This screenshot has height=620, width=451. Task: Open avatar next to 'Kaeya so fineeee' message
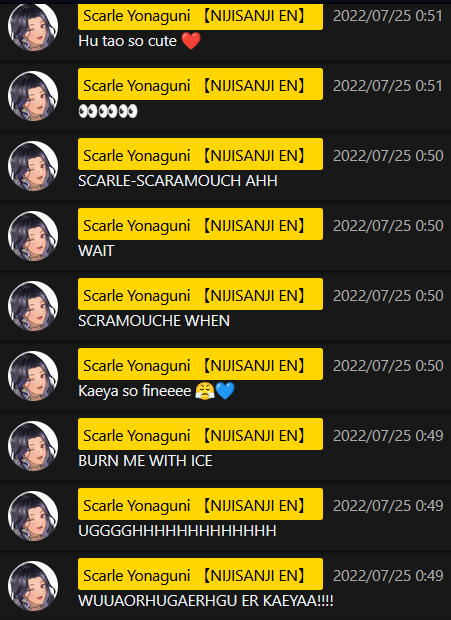[x=33, y=376]
